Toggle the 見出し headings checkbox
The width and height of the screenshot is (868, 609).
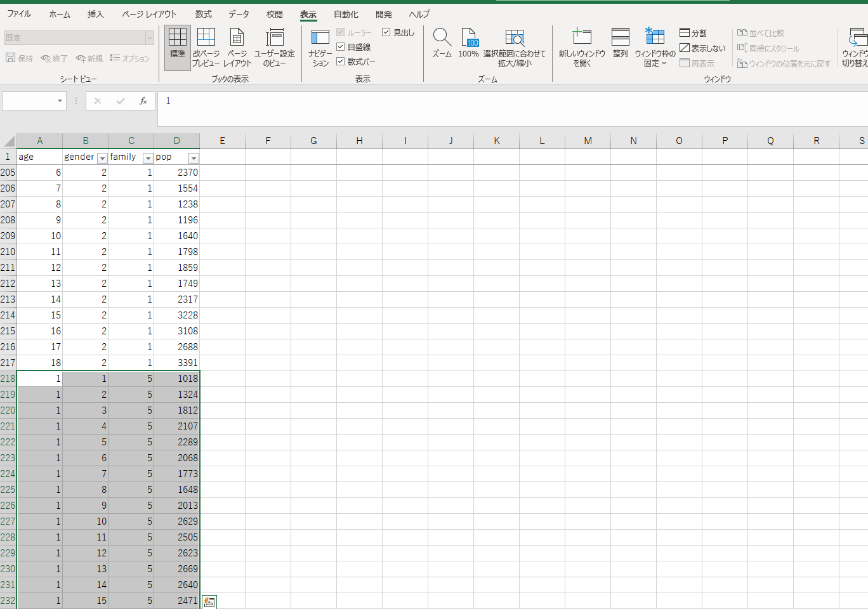(386, 32)
